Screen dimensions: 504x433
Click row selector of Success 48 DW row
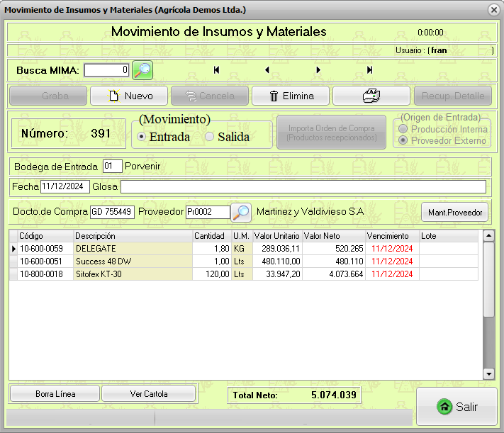[13, 262]
